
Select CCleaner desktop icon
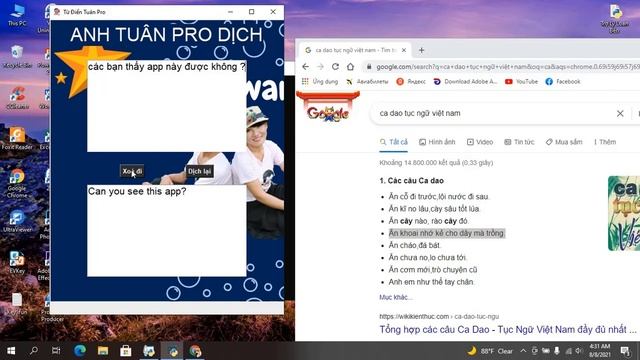[17, 98]
